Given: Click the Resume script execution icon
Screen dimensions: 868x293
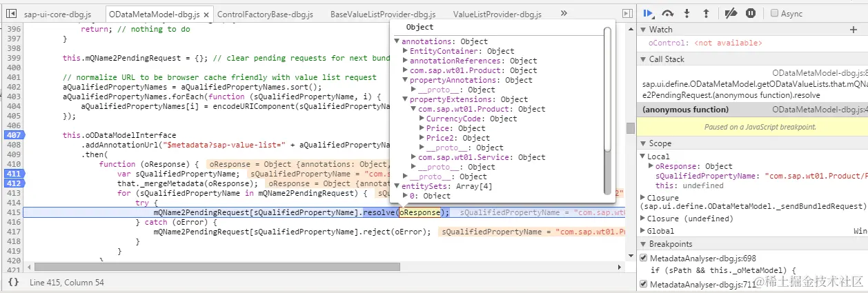Looking at the screenshot, I should click(x=648, y=13).
